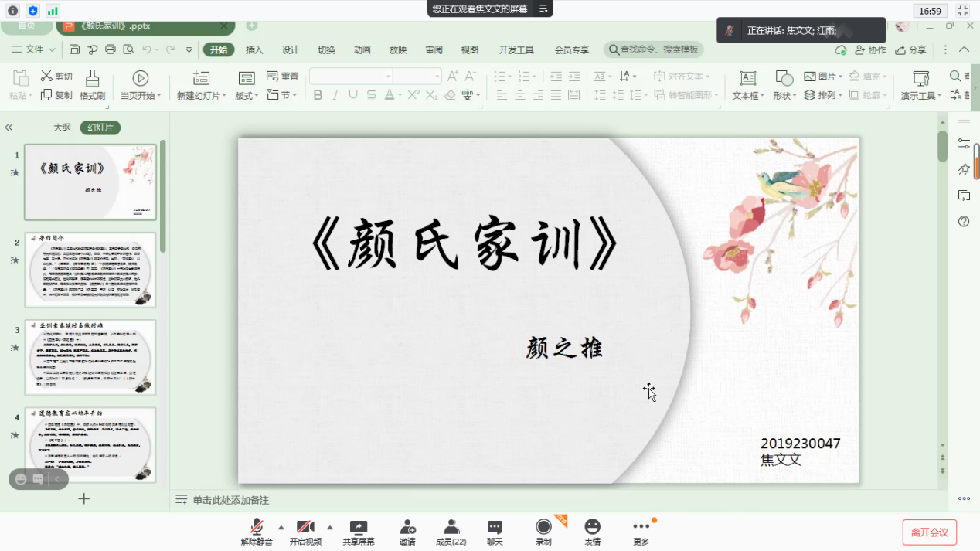Open the Emoji reactions (表情) icon
This screenshot has width=980, height=551.
click(x=592, y=528)
